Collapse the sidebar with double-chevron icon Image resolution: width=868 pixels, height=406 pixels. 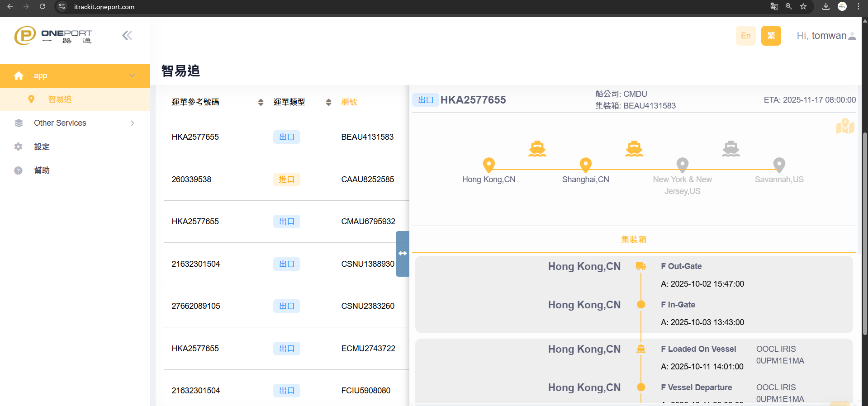tap(127, 35)
